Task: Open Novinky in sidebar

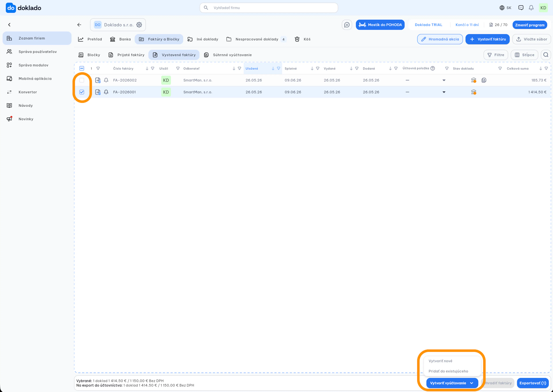Action: coord(37,119)
